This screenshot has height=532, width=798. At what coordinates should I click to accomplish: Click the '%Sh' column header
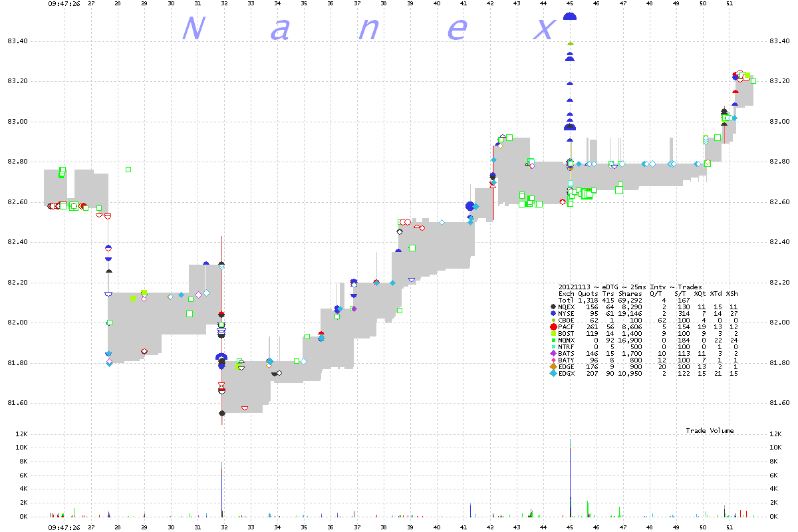tap(732, 293)
